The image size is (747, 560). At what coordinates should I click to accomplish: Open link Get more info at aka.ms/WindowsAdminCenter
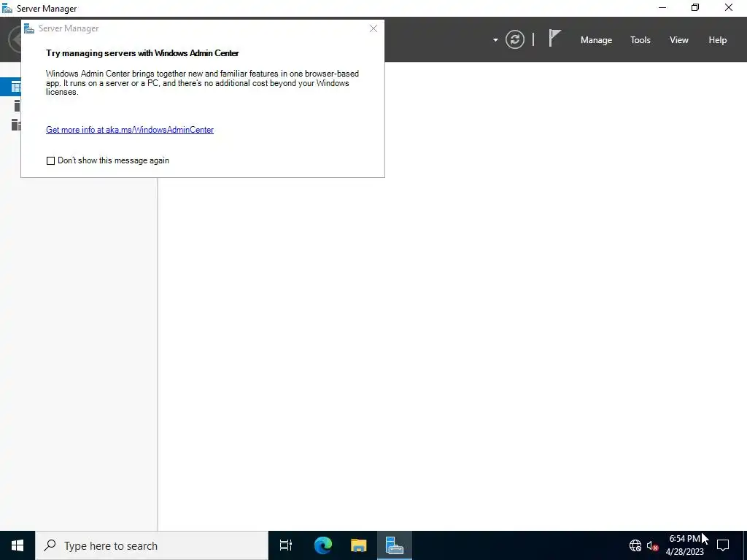130,130
